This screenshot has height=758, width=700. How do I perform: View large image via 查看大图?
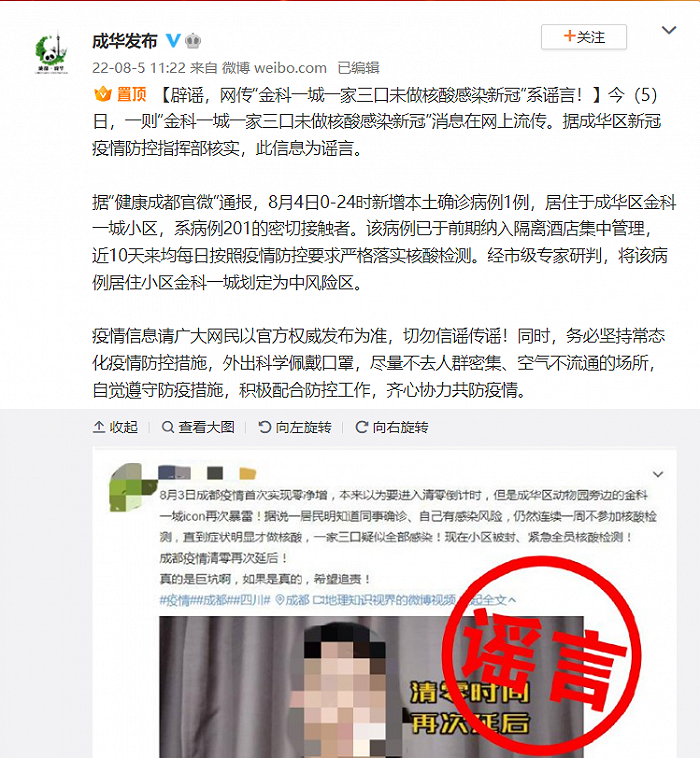[x=198, y=427]
